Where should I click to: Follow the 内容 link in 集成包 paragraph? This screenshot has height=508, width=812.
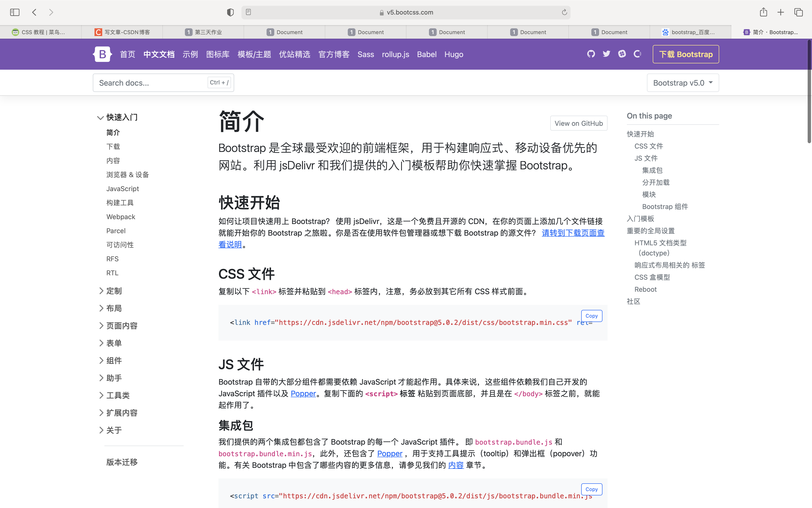(456, 465)
